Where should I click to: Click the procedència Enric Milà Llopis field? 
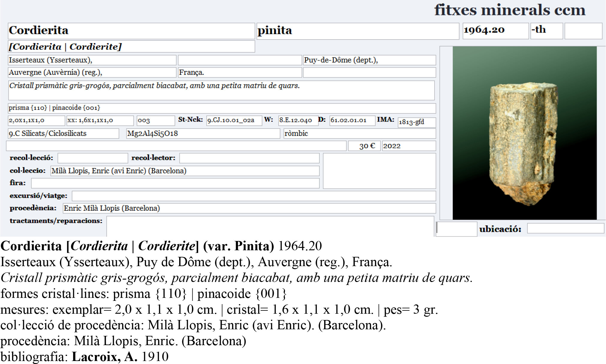[x=249, y=208]
